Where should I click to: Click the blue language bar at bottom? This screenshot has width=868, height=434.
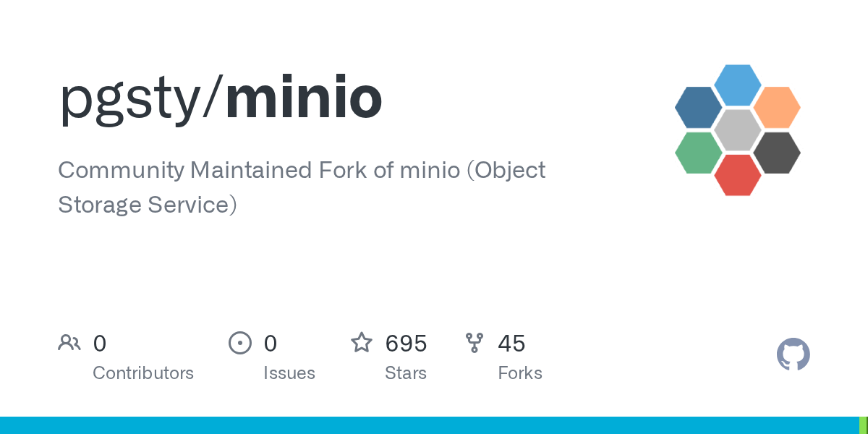(430, 425)
